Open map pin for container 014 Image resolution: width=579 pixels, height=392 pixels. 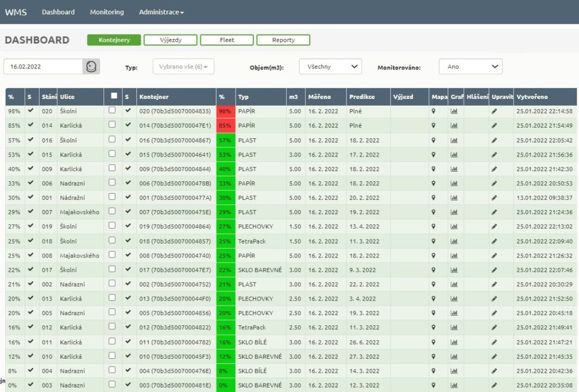(434, 125)
